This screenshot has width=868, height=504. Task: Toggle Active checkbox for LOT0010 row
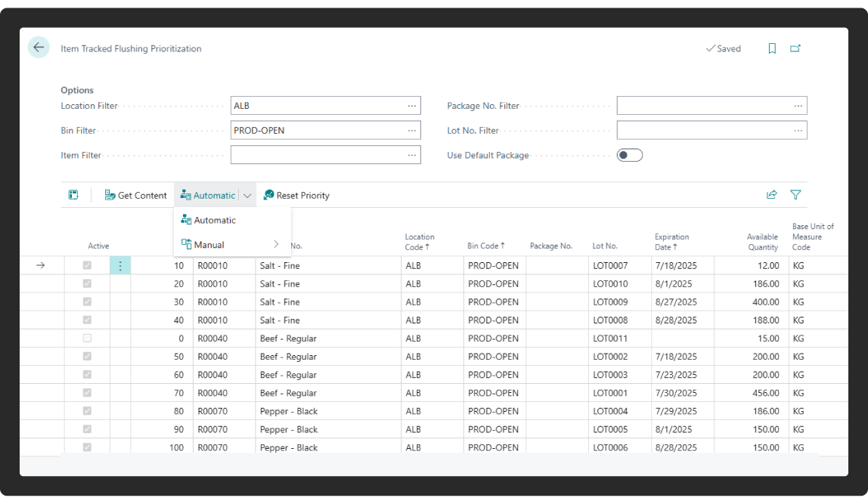pos(87,284)
